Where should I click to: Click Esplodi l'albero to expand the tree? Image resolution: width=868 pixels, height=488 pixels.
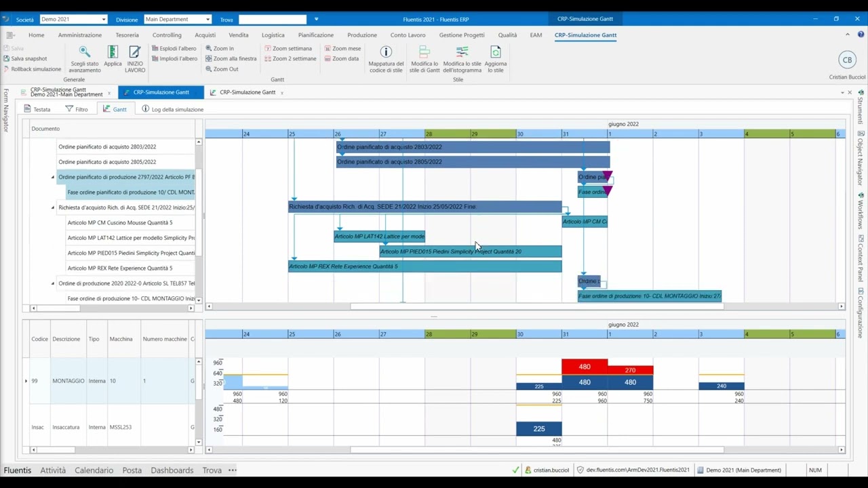(x=174, y=49)
